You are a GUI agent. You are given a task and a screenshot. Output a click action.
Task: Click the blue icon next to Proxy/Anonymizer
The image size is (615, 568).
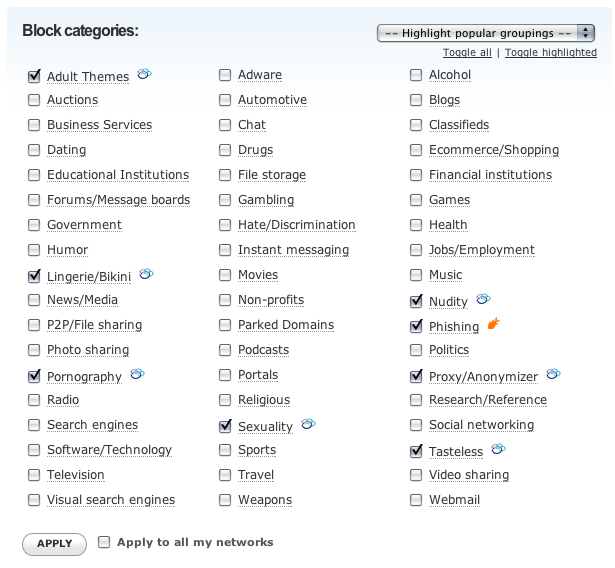553,375
